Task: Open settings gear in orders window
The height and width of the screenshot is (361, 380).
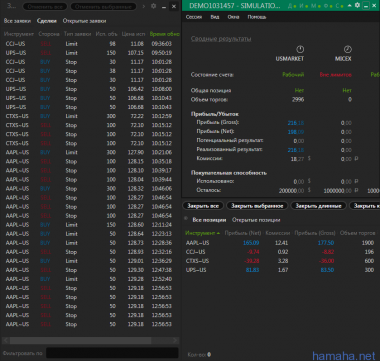Action: pos(153,6)
